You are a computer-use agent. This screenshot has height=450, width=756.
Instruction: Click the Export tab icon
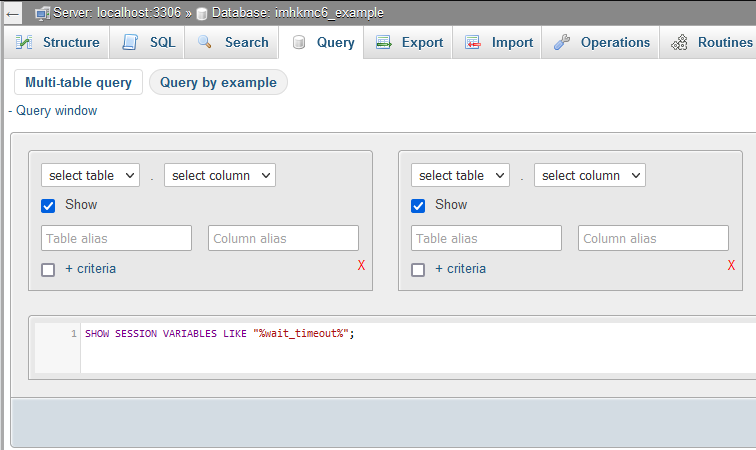coord(382,43)
